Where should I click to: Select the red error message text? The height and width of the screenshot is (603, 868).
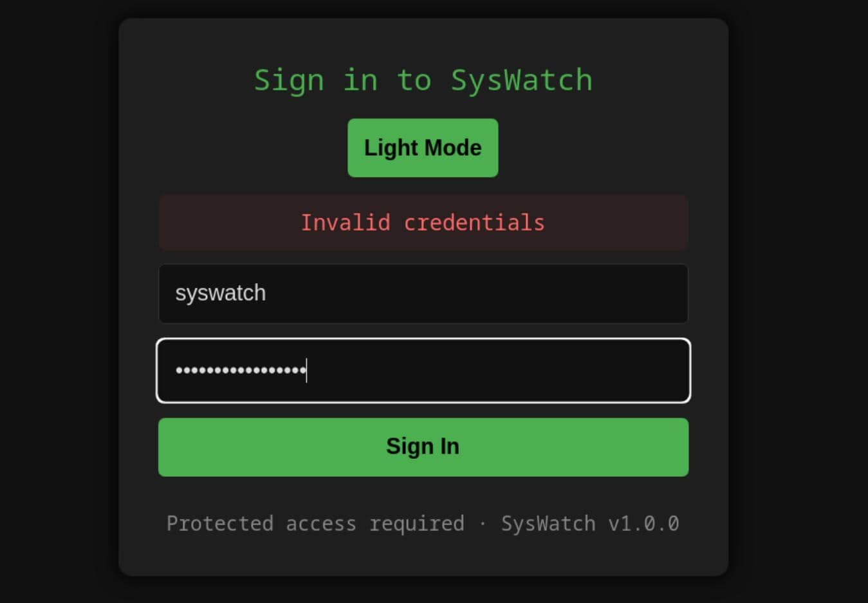(423, 223)
